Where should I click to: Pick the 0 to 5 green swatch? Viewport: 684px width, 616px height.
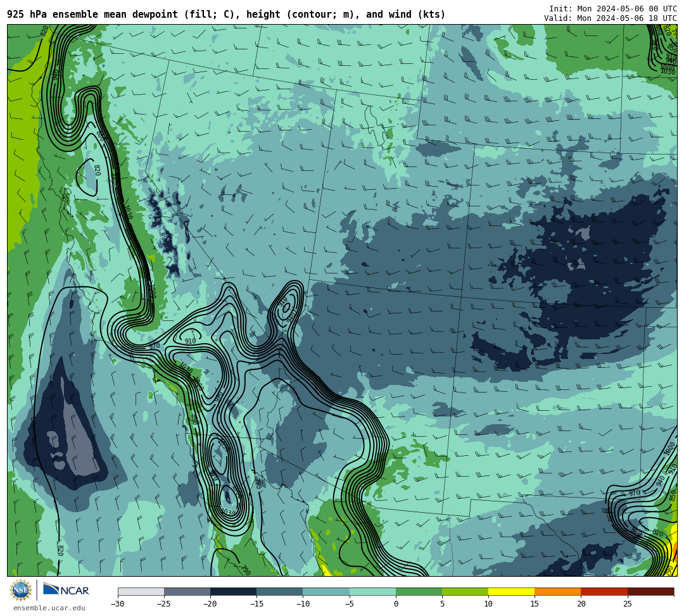(x=419, y=591)
